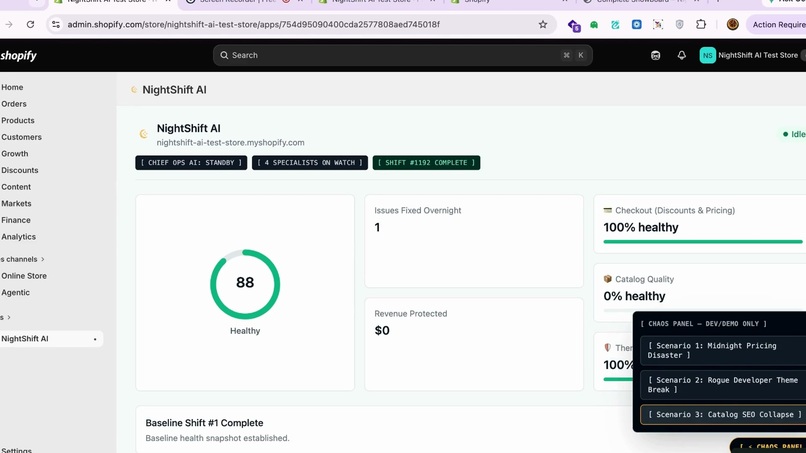Click the green ghost extension icon
This screenshot has height=453, width=806.
point(594,24)
